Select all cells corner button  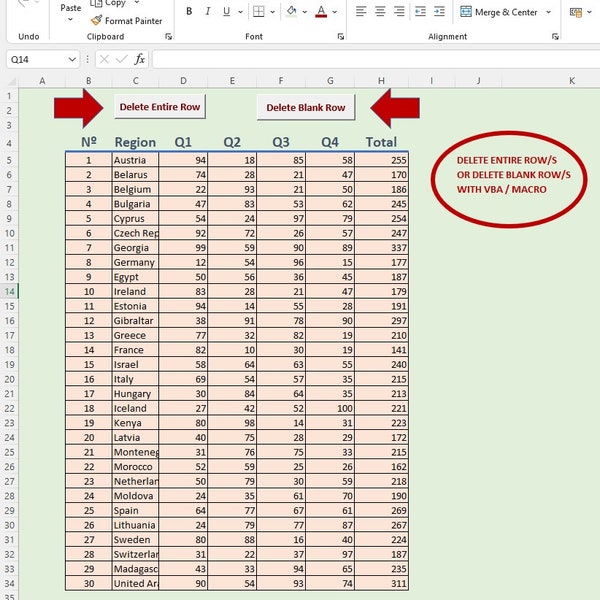tap(11, 81)
